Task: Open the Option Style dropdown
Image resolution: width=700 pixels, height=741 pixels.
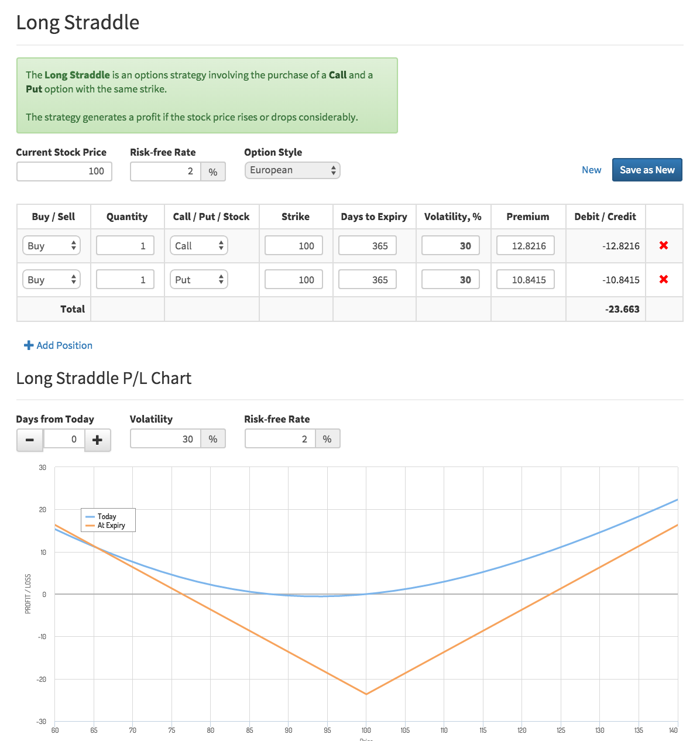Action: (x=292, y=170)
